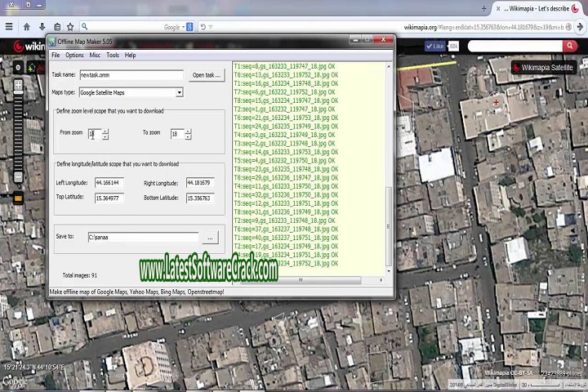
Task: Click the Facebook Like button
Action: pyautogui.click(x=434, y=47)
